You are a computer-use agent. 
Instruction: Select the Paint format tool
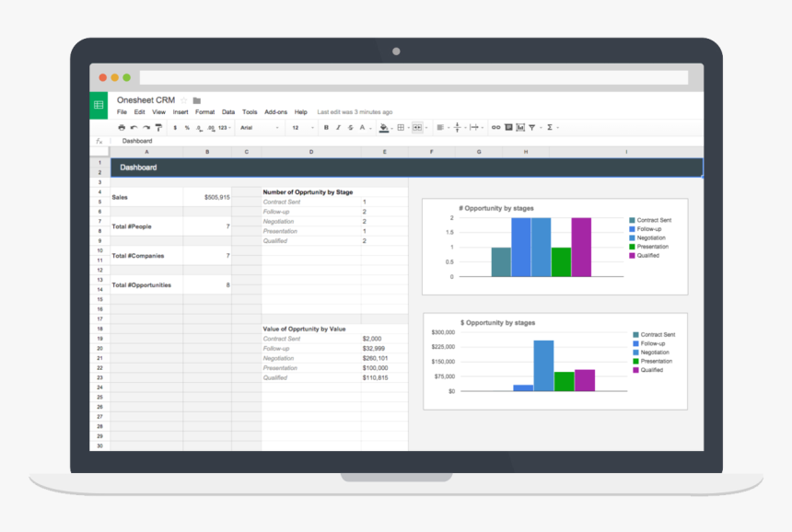click(x=157, y=128)
